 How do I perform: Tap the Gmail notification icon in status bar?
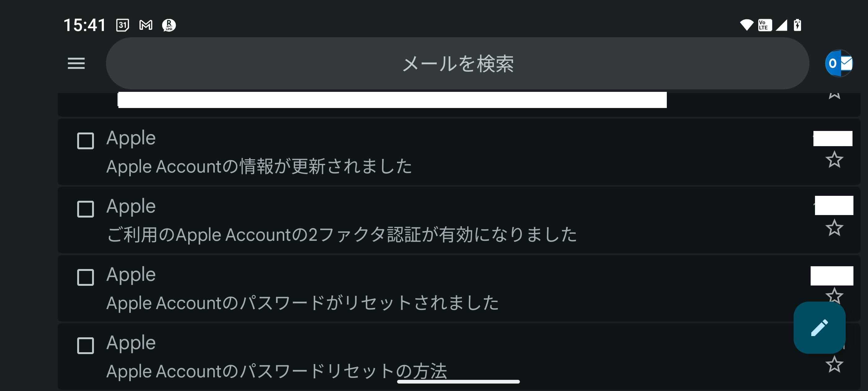click(146, 25)
